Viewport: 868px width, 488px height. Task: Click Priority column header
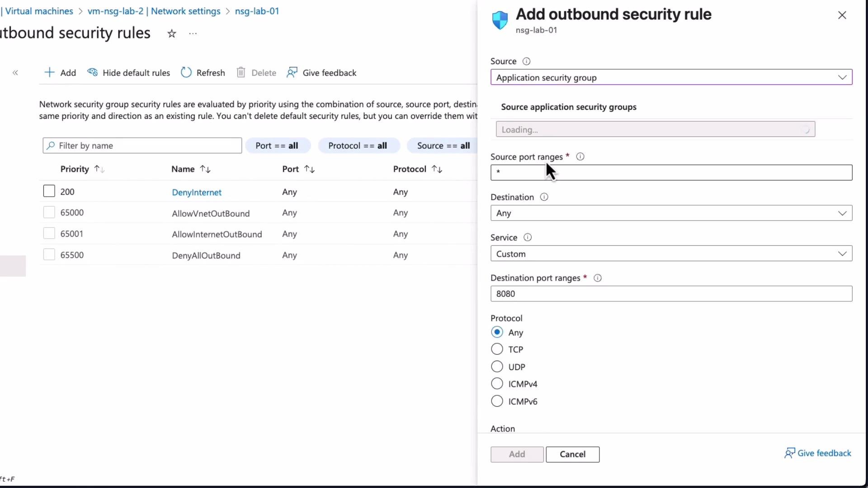tap(75, 169)
